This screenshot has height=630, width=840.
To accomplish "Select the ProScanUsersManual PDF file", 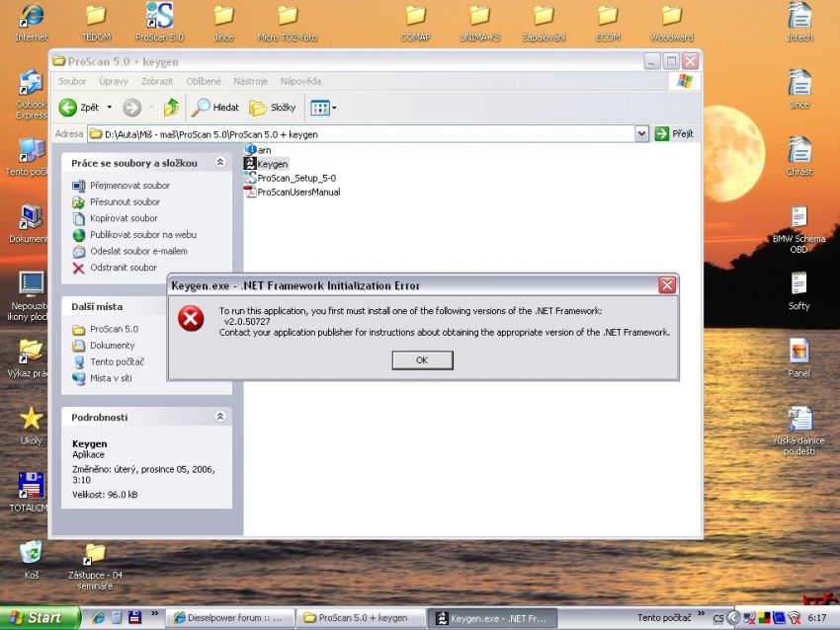I will [x=293, y=192].
